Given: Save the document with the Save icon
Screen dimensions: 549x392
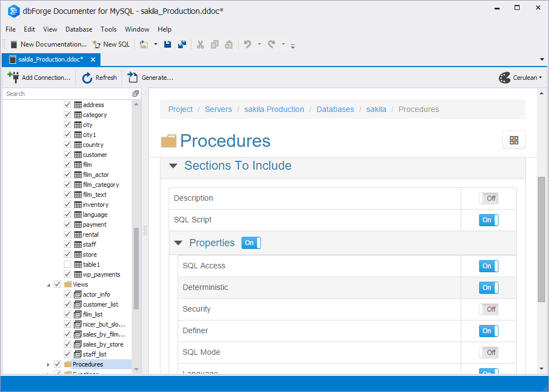Looking at the screenshot, I should pos(168,44).
